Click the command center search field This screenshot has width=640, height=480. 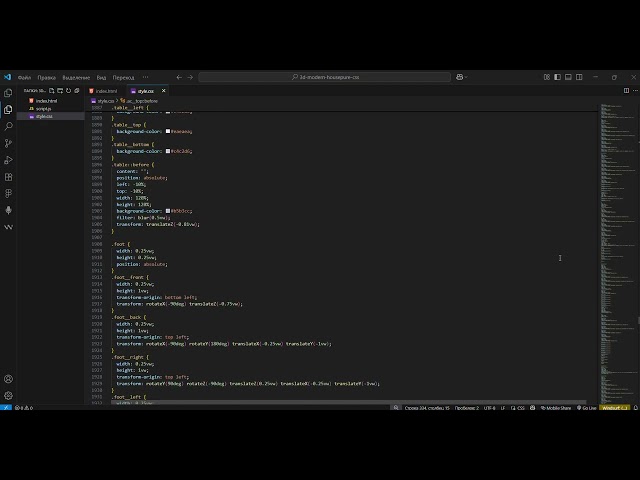pyautogui.click(x=324, y=77)
